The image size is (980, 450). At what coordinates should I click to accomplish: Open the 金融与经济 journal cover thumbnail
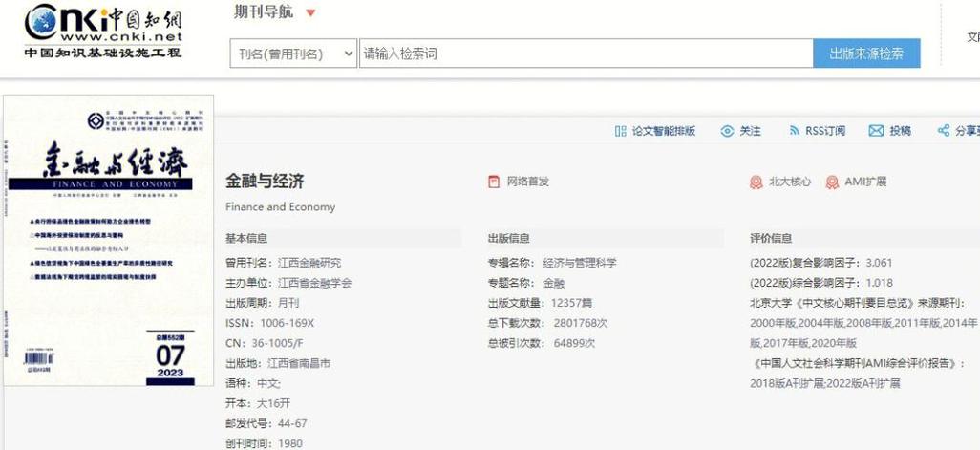pos(108,241)
